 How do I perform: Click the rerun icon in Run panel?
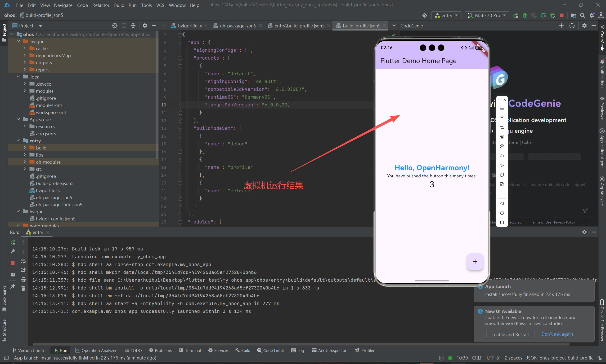coord(13,242)
